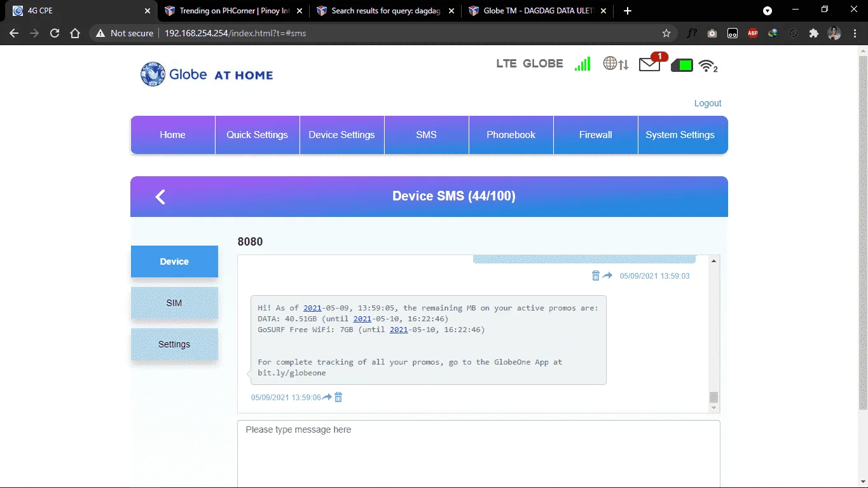Viewport: 868px width, 488px height.
Task: Click the Globe At Home logo
Action: click(207, 74)
